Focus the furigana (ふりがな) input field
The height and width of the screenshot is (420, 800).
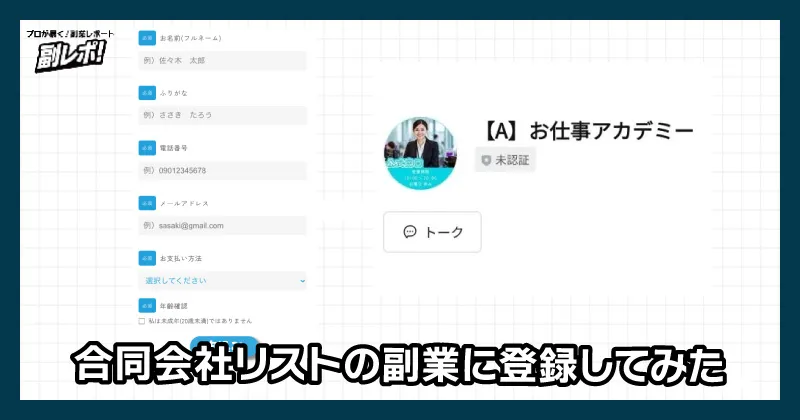[222, 115]
